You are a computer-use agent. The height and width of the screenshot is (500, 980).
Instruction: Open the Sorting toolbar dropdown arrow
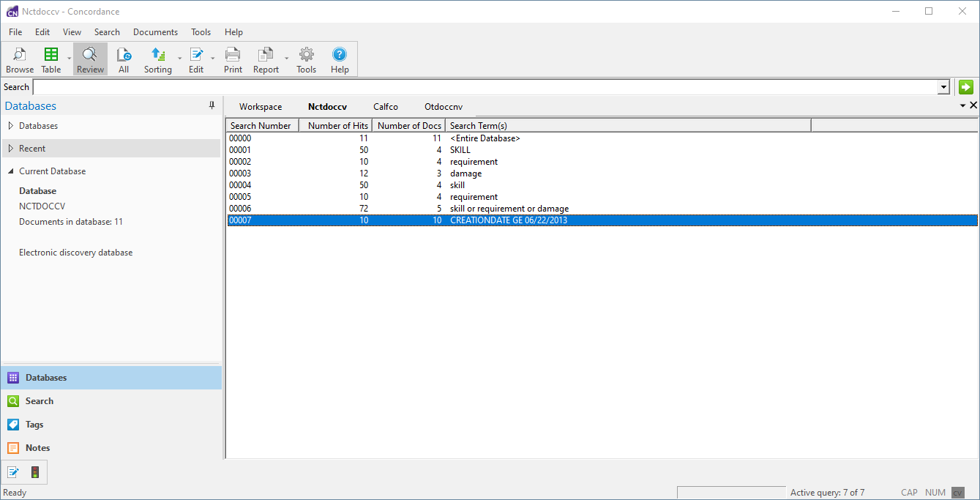point(179,59)
